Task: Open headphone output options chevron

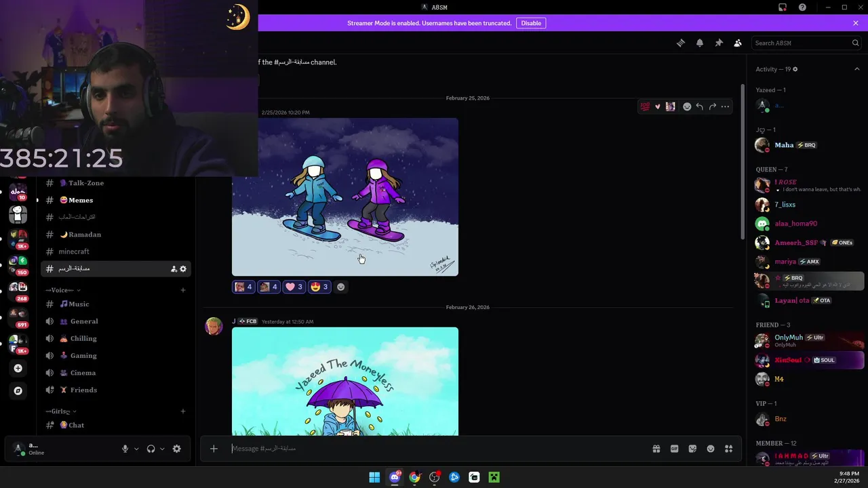Action: coord(162,449)
